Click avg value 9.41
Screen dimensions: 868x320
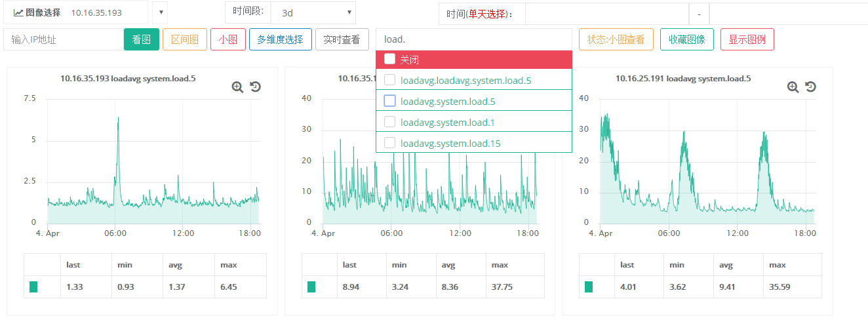pos(727,287)
